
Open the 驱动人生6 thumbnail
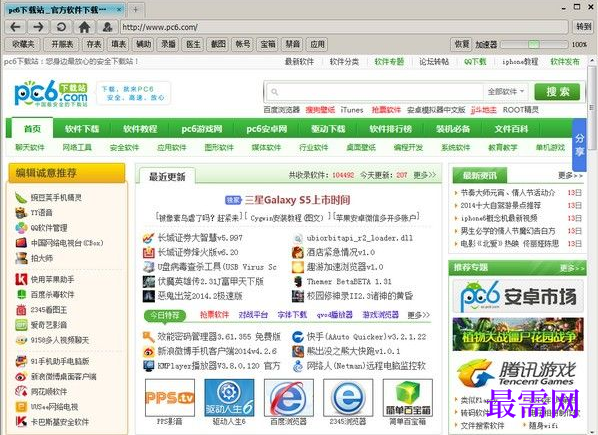pyautogui.click(x=229, y=398)
